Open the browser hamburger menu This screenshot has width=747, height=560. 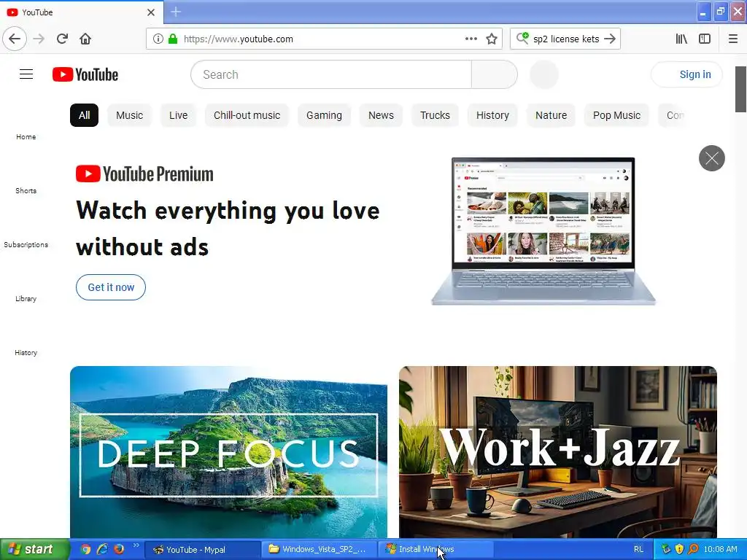coord(733,39)
